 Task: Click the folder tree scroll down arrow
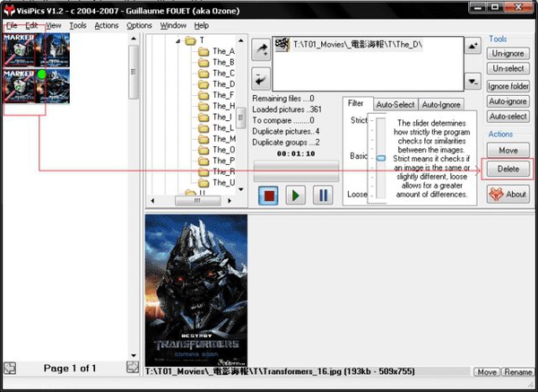[241, 189]
